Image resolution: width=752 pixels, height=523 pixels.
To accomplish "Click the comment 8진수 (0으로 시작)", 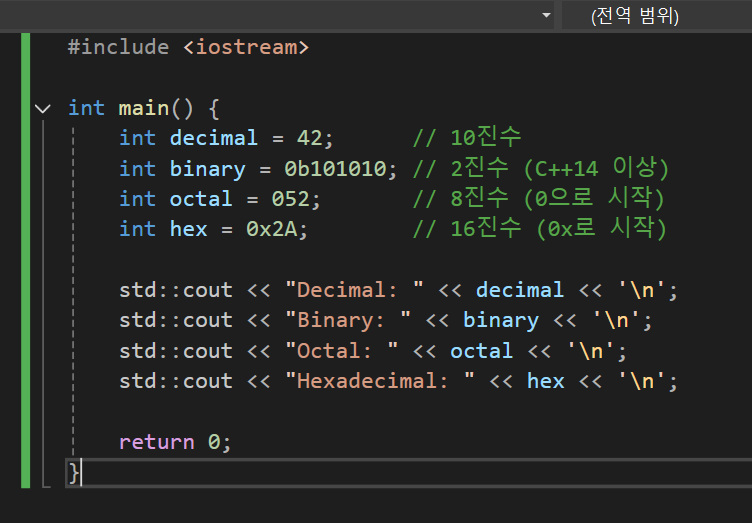I will [x=539, y=198].
